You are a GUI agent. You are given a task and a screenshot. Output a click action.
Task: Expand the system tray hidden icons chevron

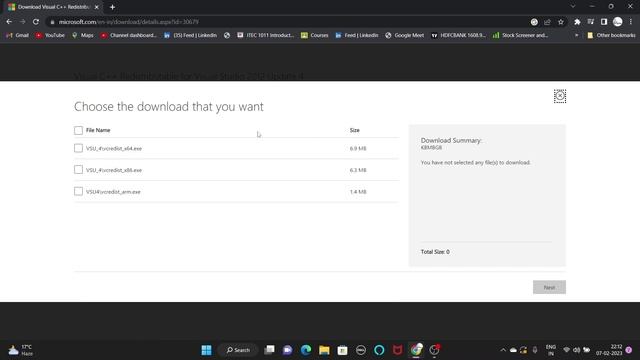(x=503, y=350)
